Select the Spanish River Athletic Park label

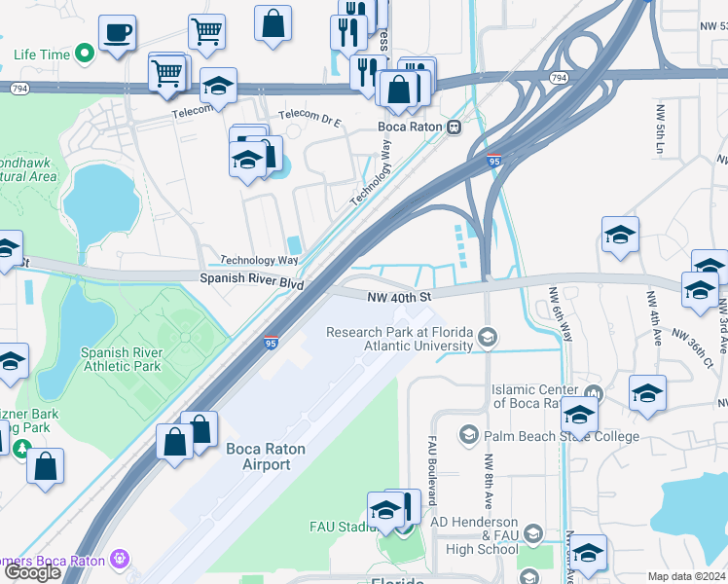[x=122, y=359]
